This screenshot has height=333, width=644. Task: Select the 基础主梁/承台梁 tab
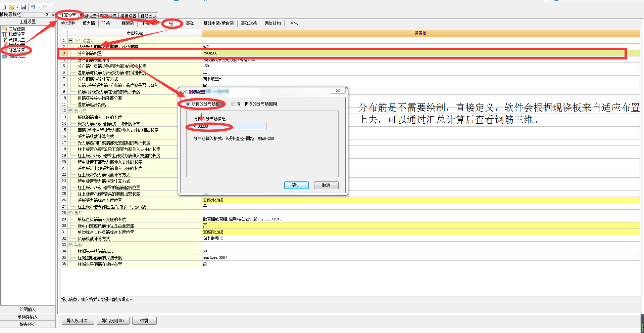click(218, 23)
